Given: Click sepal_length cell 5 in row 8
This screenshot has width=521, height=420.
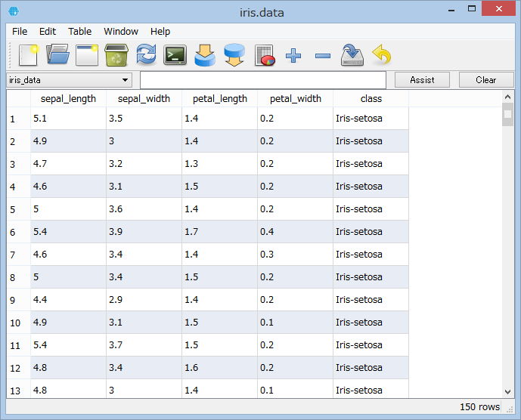Looking at the screenshot, I should coord(68,277).
